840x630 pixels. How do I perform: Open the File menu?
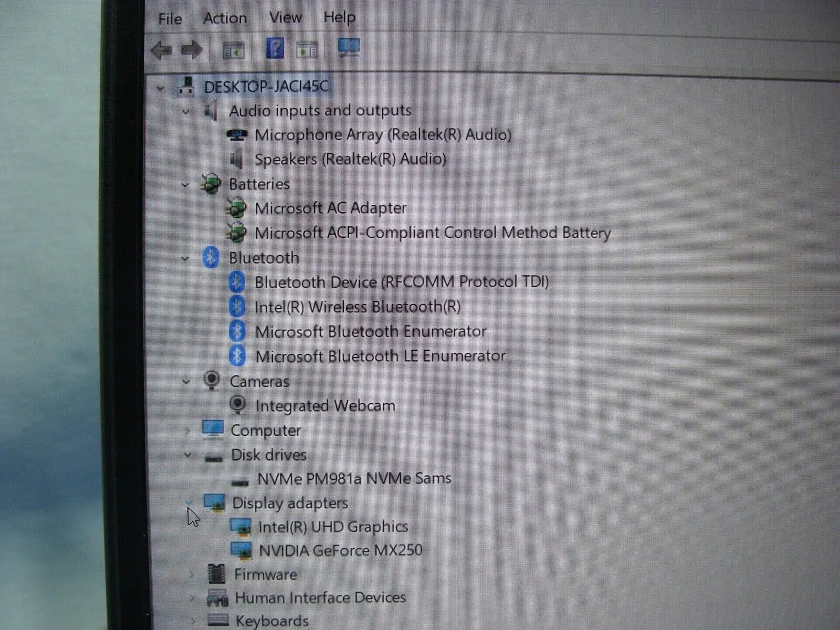(170, 19)
